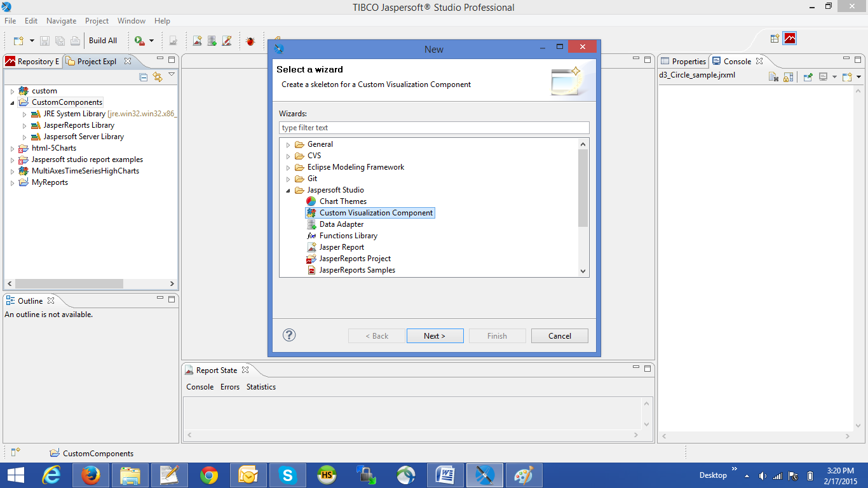Viewport: 868px width, 488px height.
Task: Click the Save disk icon in toolbar
Action: [x=45, y=41]
